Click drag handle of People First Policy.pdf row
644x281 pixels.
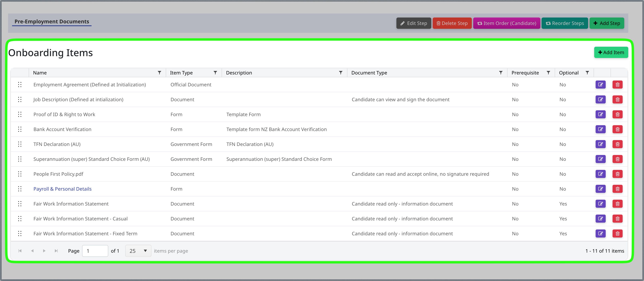point(20,174)
